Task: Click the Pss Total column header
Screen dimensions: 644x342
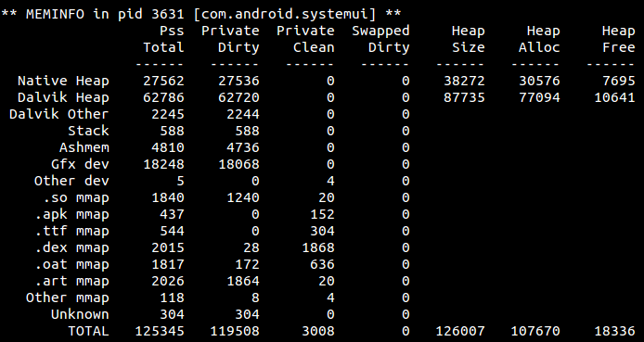Action: (x=163, y=39)
